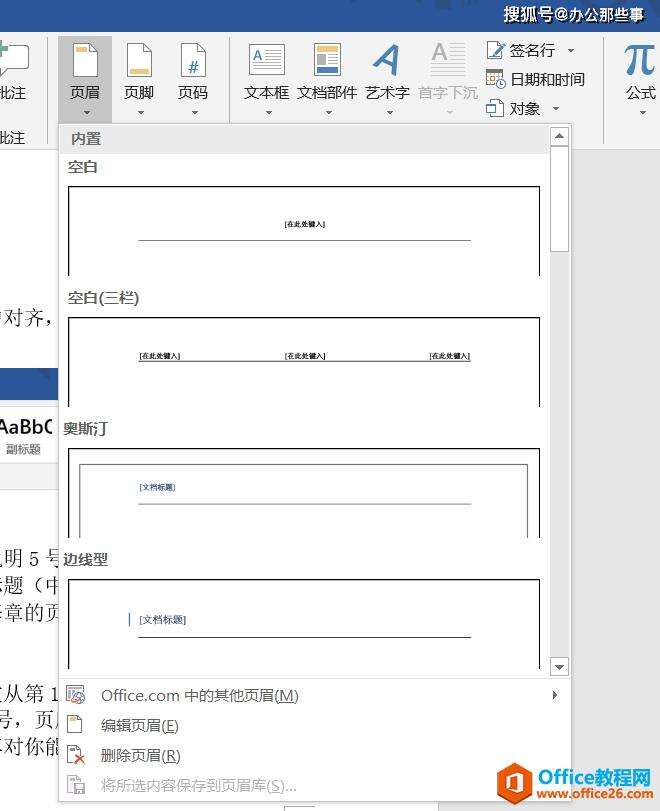Click the header gallery scrollbar thumb

559,199
